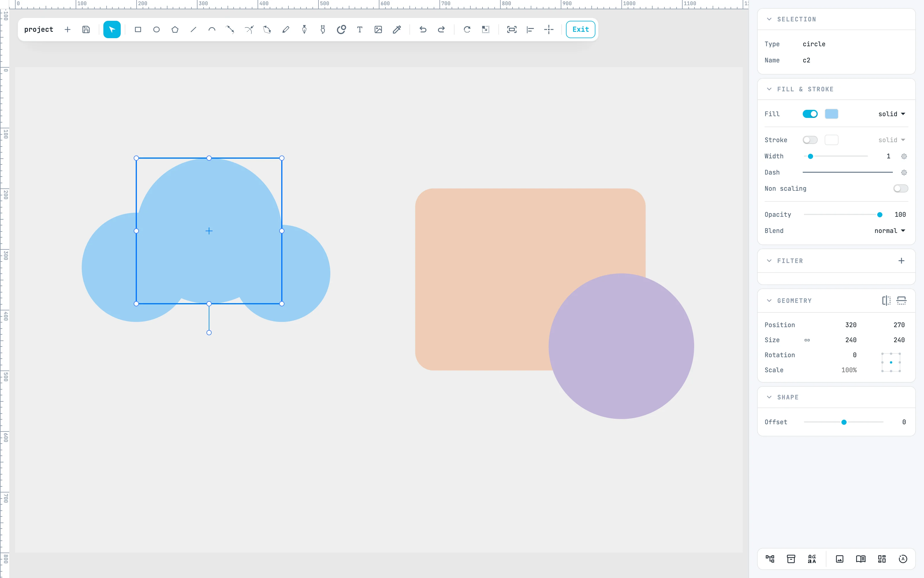Viewport: 924px width, 578px height.
Task: Click the save project icon
Action: coord(86,29)
